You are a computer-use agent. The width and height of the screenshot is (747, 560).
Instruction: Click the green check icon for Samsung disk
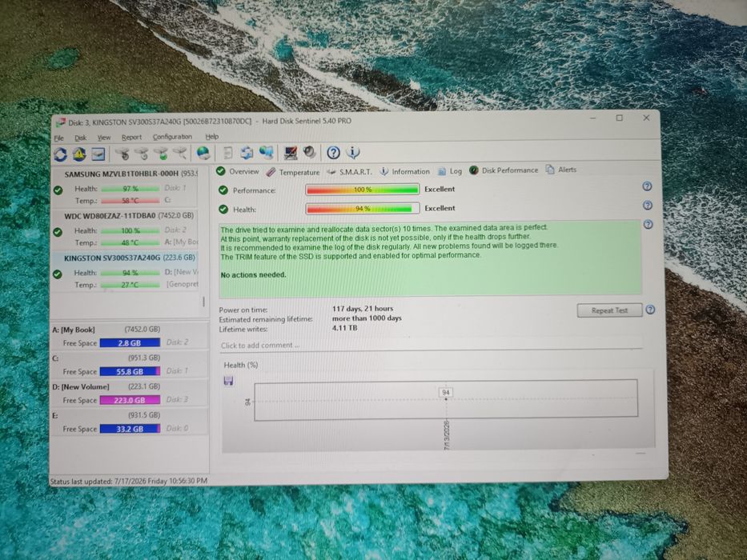pyautogui.click(x=58, y=190)
